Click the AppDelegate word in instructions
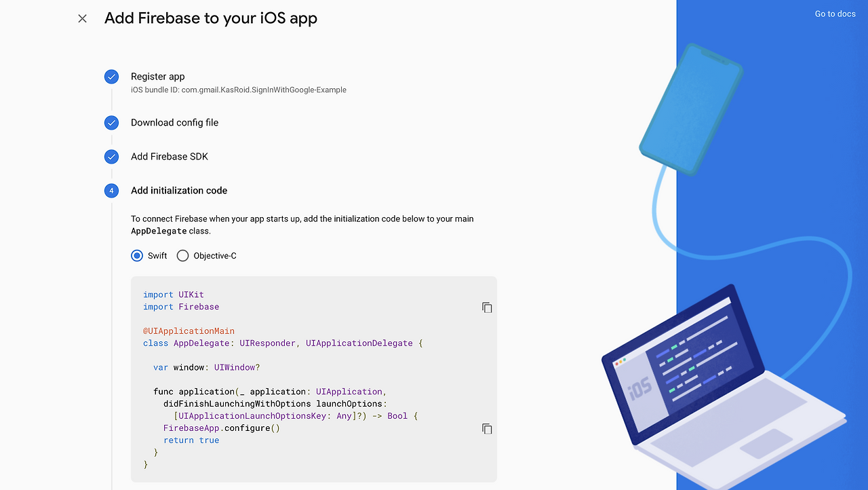The width and height of the screenshot is (868, 490). coord(159,231)
